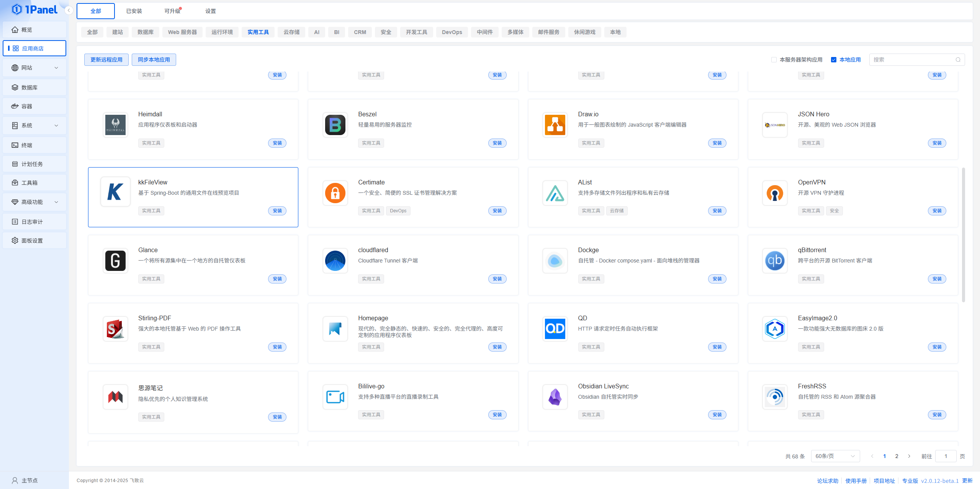This screenshot has height=489, width=980.
Task: Open the 60条/页 page size dropdown
Action: pos(835,456)
